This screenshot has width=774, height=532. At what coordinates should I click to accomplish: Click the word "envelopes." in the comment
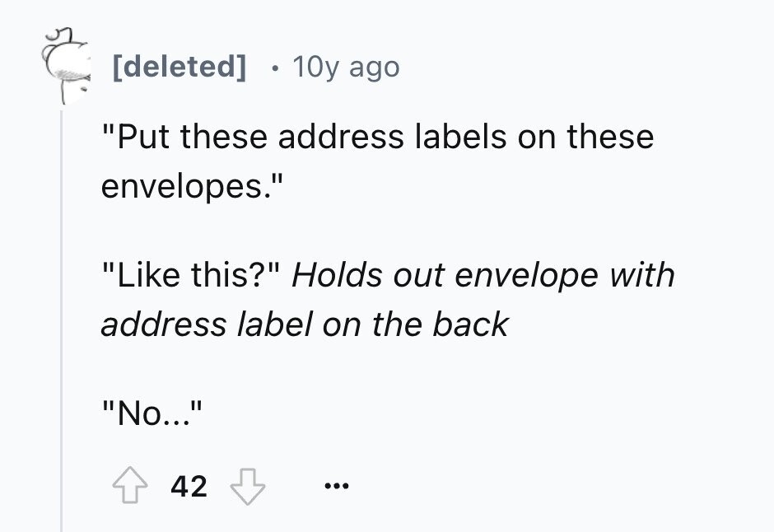coord(193,187)
